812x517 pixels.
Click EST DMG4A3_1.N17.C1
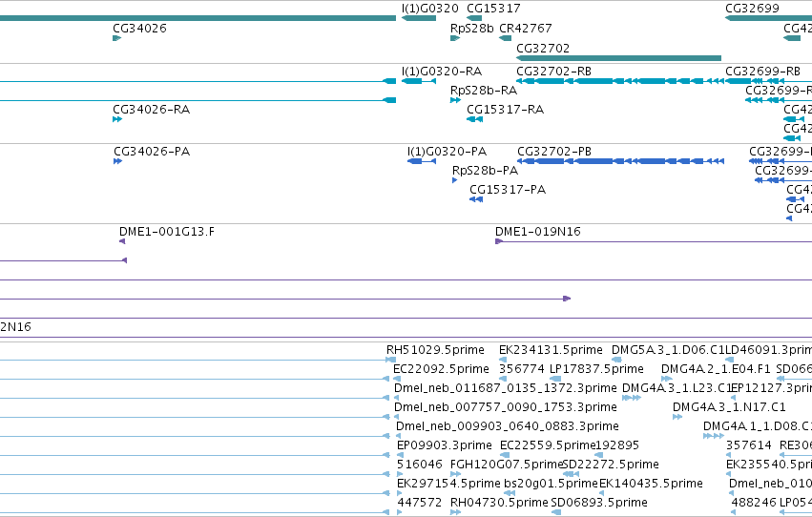729,407
